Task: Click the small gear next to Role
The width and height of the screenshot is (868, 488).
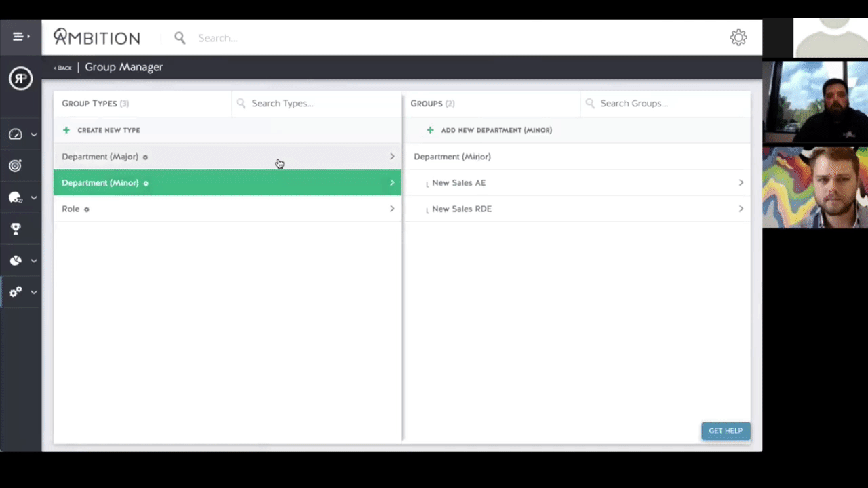Action: coord(86,209)
